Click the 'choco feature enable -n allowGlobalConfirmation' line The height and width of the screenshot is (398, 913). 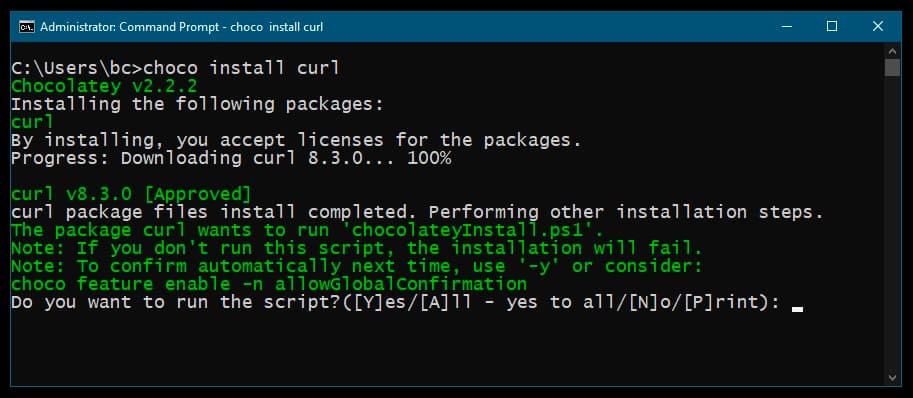[x=269, y=285]
